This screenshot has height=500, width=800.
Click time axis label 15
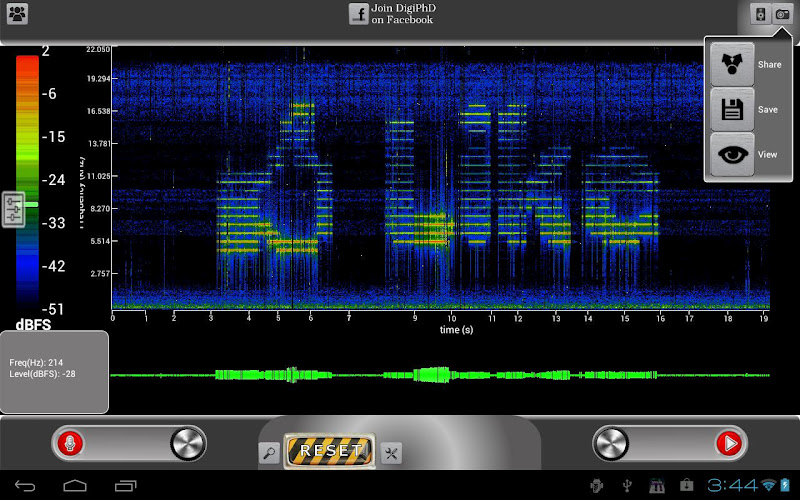[624, 318]
